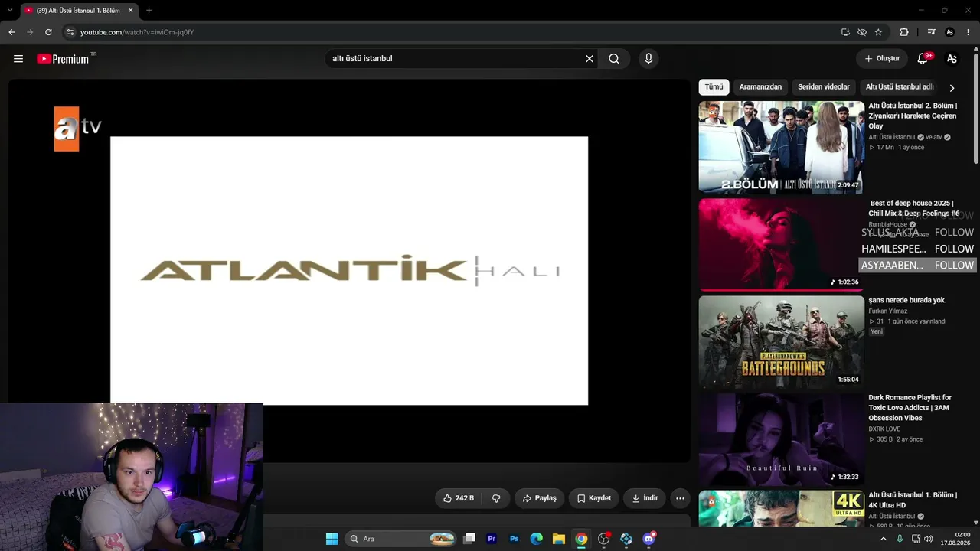
Task: Open the taskbar clock and date
Action: (955, 539)
